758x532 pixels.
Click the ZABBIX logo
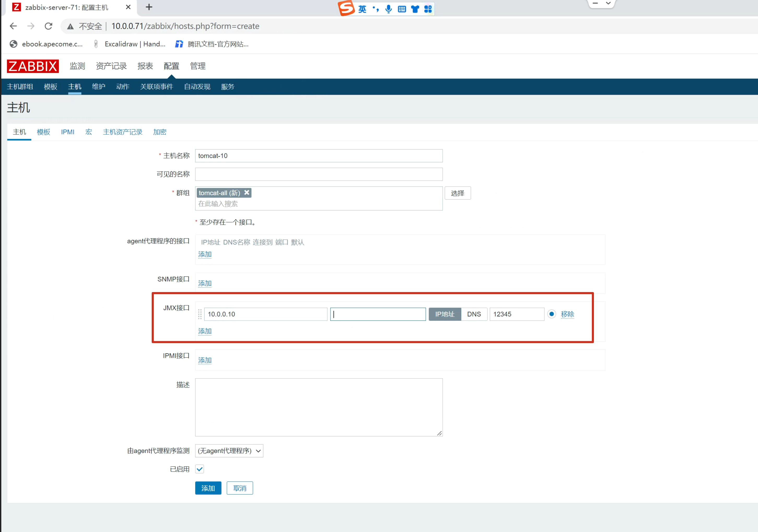pos(33,66)
